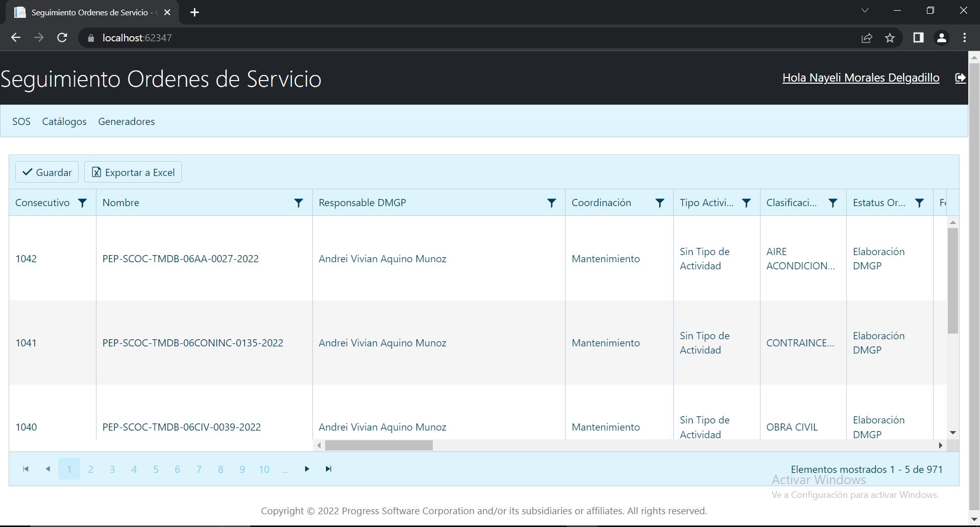Click the grid's horizontal scrollbar thumb
Viewport: 980px width, 527px height.
coord(379,445)
